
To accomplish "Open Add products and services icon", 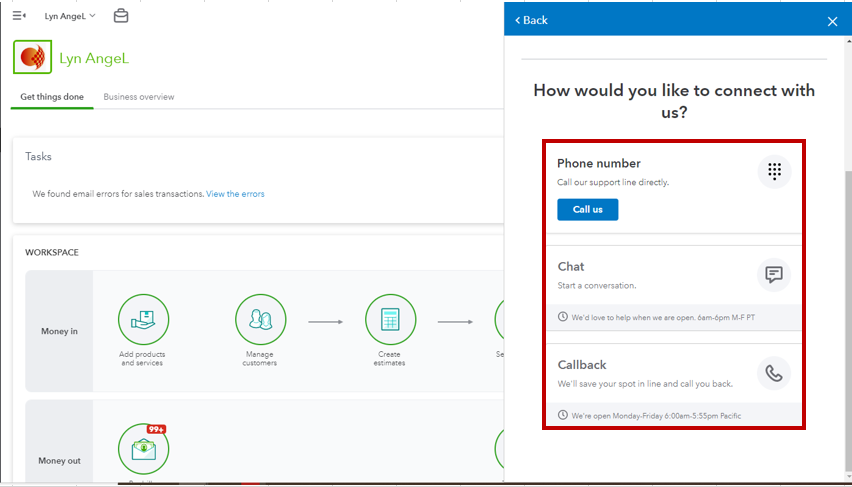I will (x=143, y=320).
